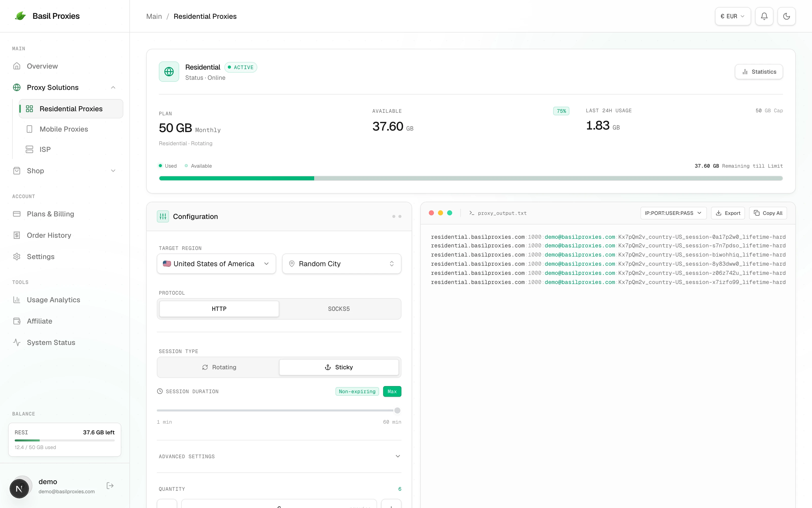Image resolution: width=812 pixels, height=508 pixels.
Task: Select Sticky session type
Action: [339, 367]
